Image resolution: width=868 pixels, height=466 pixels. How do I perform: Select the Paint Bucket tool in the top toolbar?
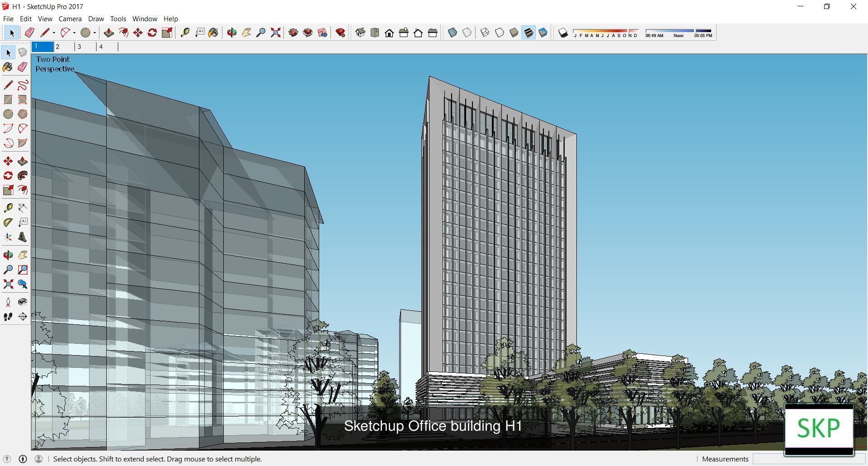point(213,33)
